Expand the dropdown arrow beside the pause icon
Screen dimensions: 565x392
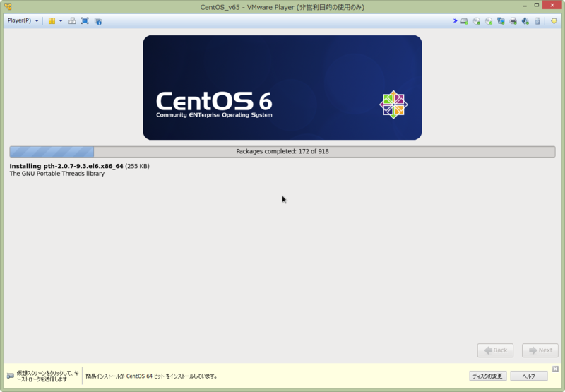coord(61,21)
